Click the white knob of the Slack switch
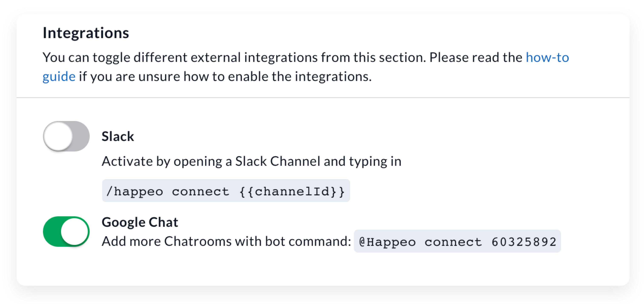The width and height of the screenshot is (644, 304). coord(58,136)
